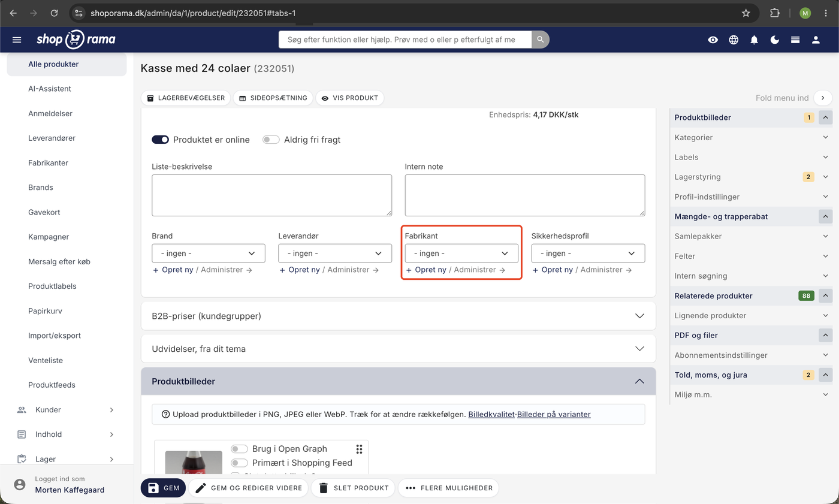Viewport: 839px width, 504px height.
Task: Open the Sikkerhedsprofil dropdown
Action: coord(588,253)
